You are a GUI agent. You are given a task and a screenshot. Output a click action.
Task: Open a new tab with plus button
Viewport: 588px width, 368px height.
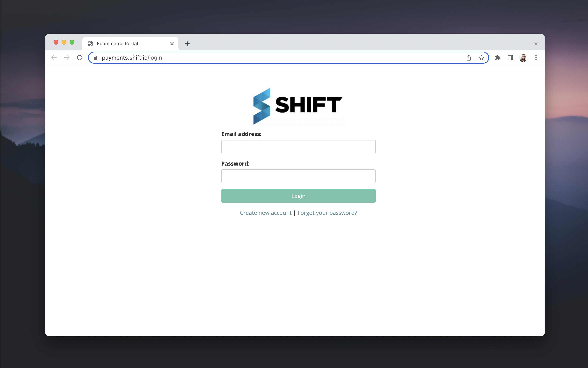coord(187,44)
